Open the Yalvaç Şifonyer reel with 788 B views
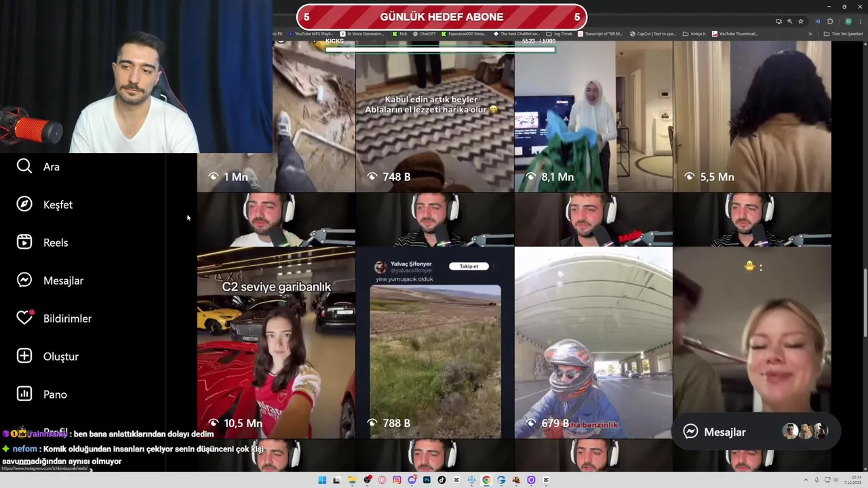Screen dimensions: 868x488 click(x=435, y=342)
